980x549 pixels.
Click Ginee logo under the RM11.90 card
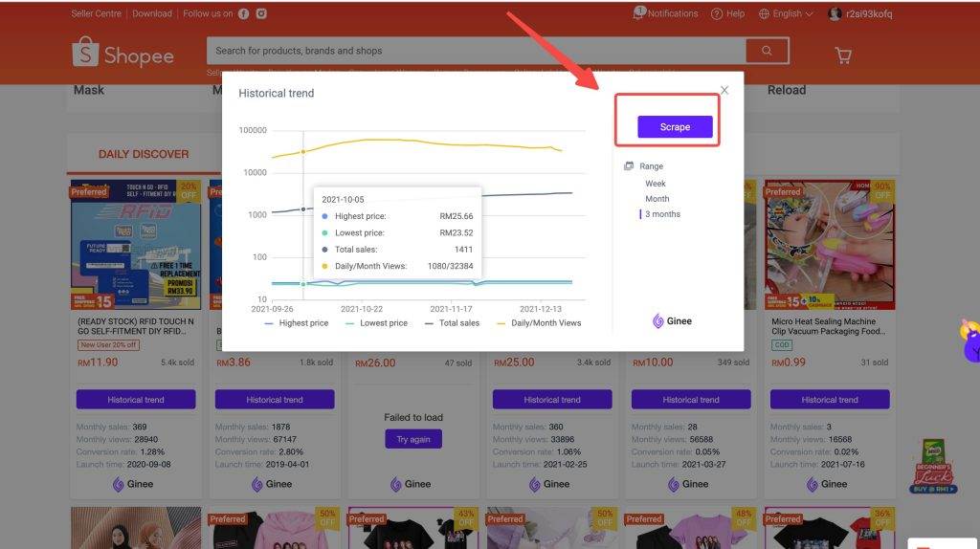coord(132,484)
